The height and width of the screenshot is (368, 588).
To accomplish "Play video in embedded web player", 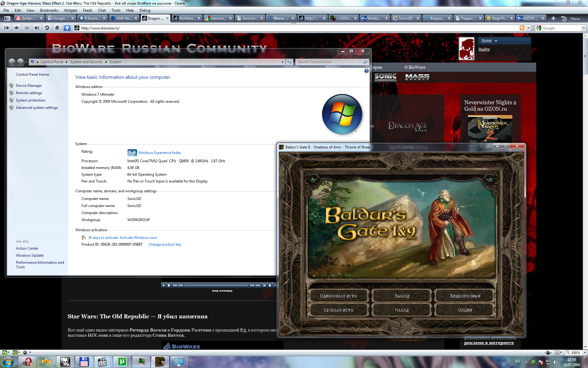I will (164, 285).
